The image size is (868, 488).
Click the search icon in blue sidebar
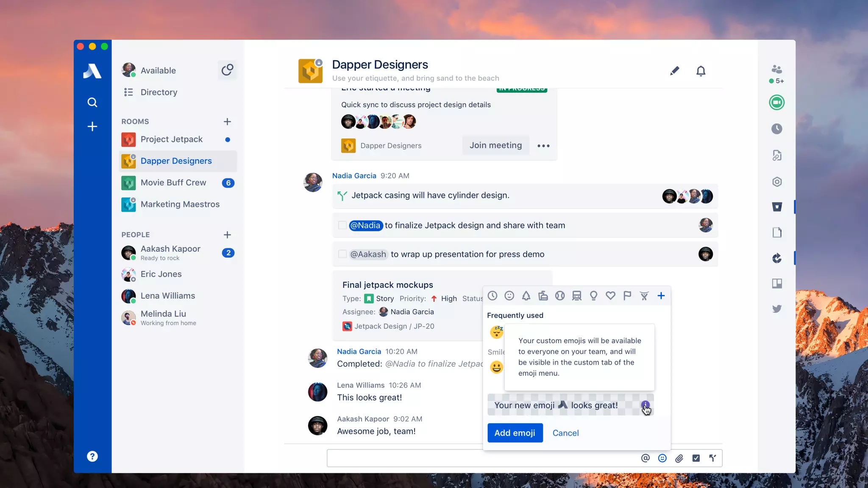pos(92,102)
